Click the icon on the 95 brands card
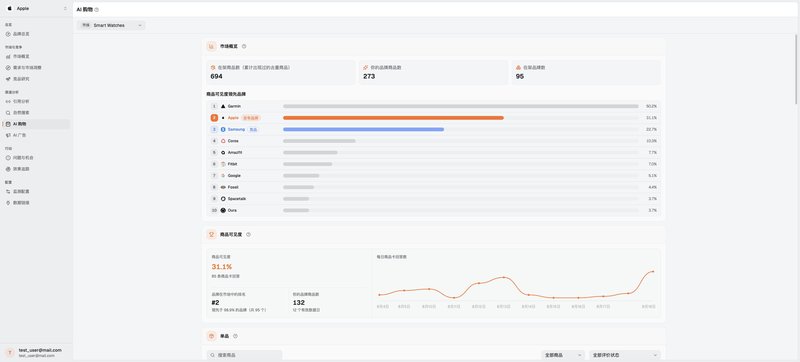This screenshot has width=800, height=362. (x=518, y=67)
